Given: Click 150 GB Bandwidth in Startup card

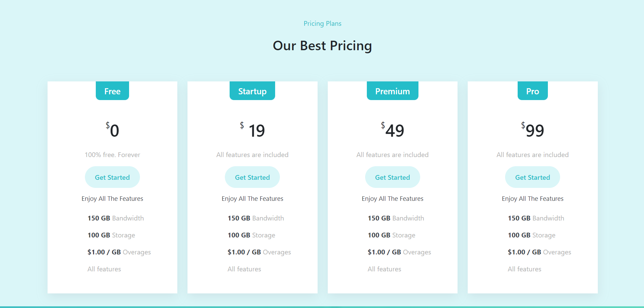Looking at the screenshot, I should click(256, 218).
